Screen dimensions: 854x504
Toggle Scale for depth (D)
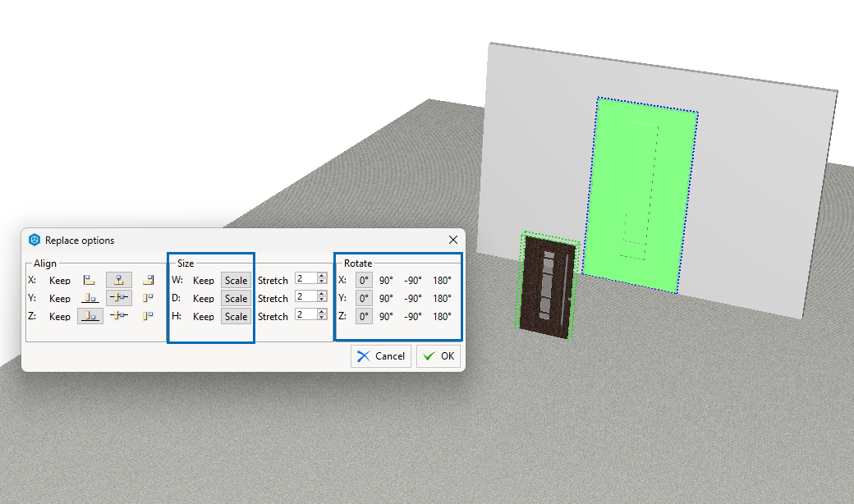236,298
